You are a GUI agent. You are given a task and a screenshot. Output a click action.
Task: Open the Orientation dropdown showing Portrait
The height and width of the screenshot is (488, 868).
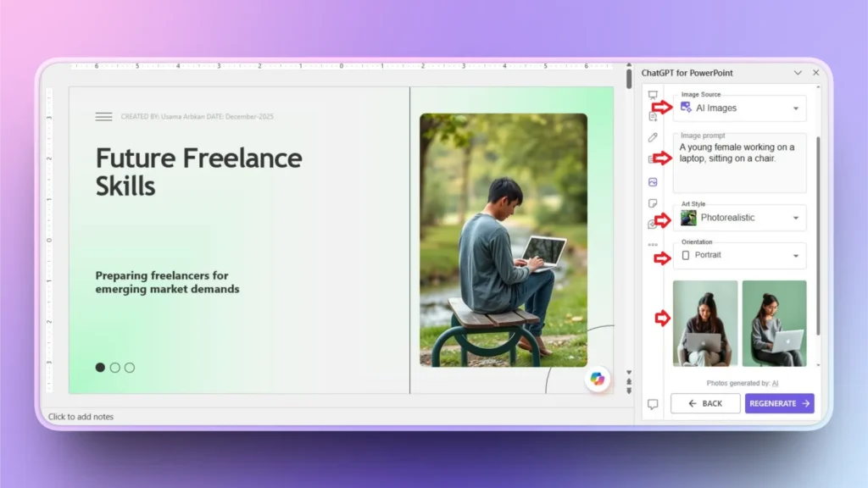coord(739,257)
